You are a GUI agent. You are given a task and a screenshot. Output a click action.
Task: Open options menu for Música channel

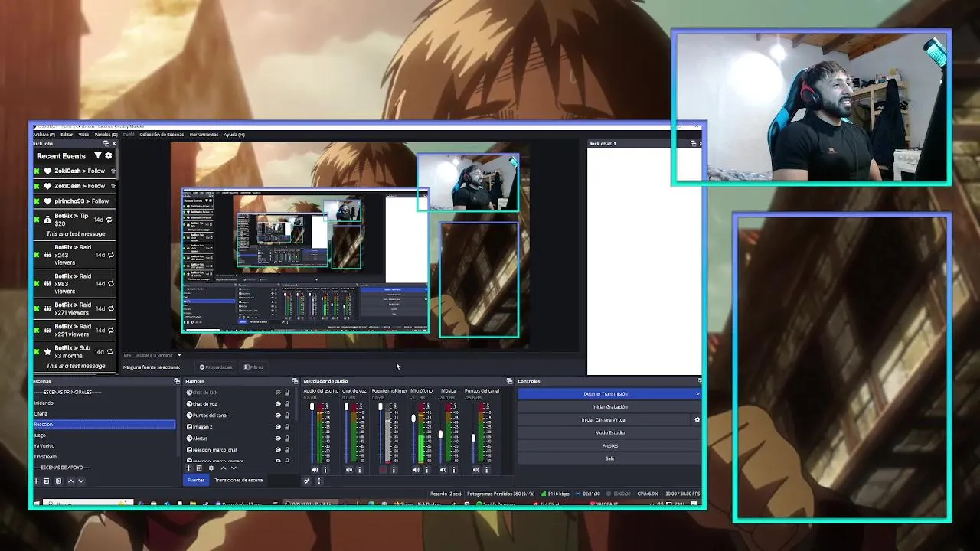(x=453, y=470)
